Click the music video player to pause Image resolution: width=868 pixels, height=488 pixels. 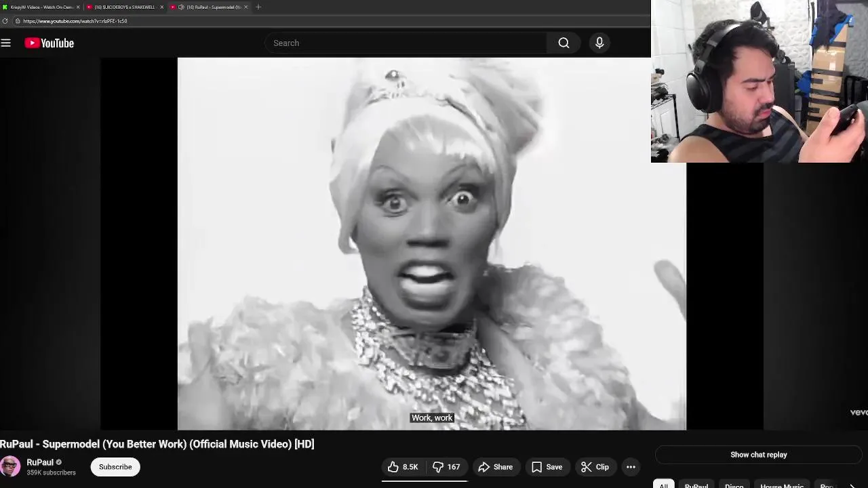click(x=432, y=244)
